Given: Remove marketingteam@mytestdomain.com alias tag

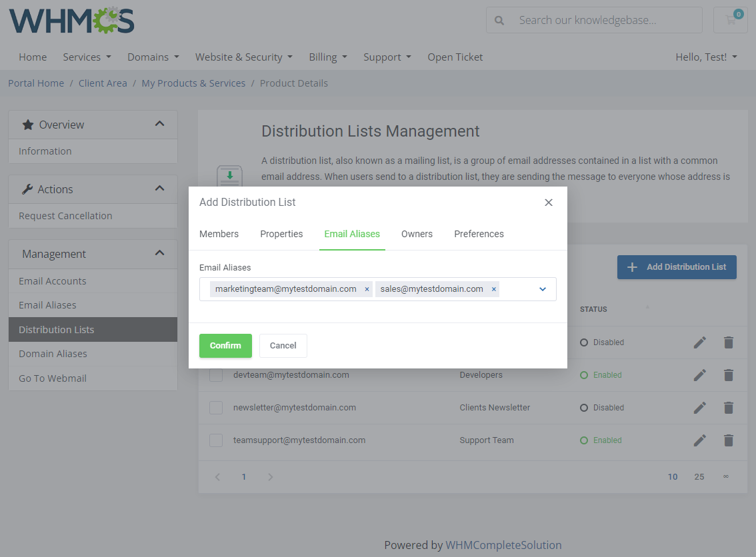Looking at the screenshot, I should [x=367, y=289].
